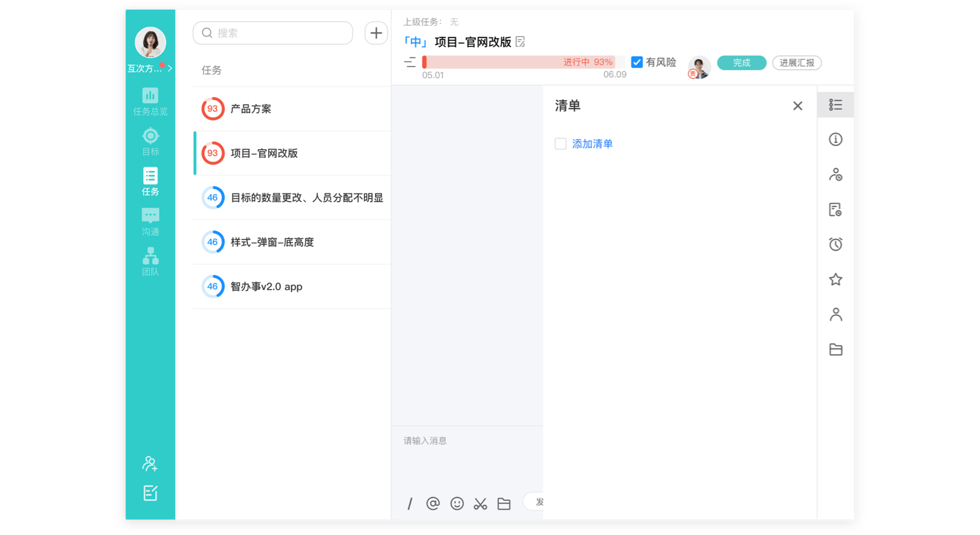Click the add member icon in sidebar
Viewport: 980px width, 535px height.
point(150,463)
